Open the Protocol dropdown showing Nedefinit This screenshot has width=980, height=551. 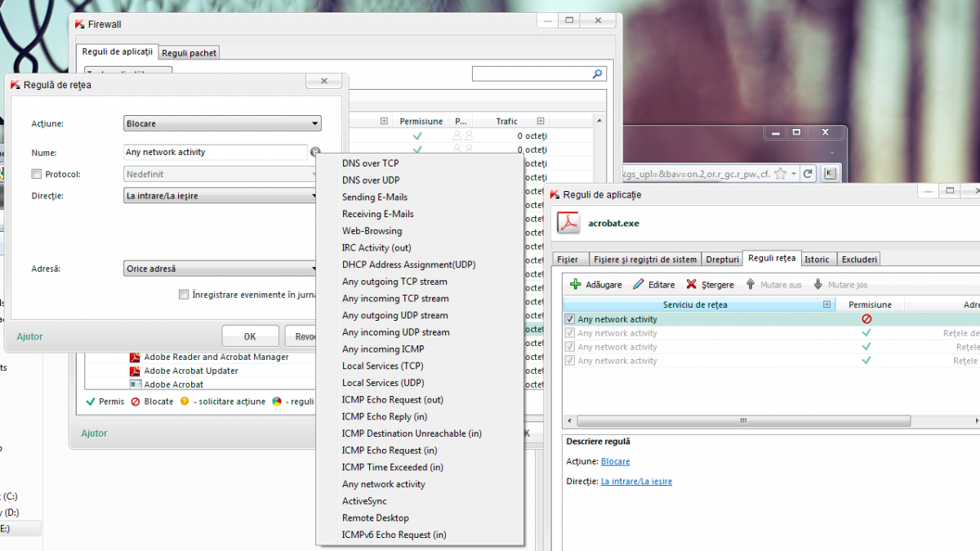click(x=222, y=174)
